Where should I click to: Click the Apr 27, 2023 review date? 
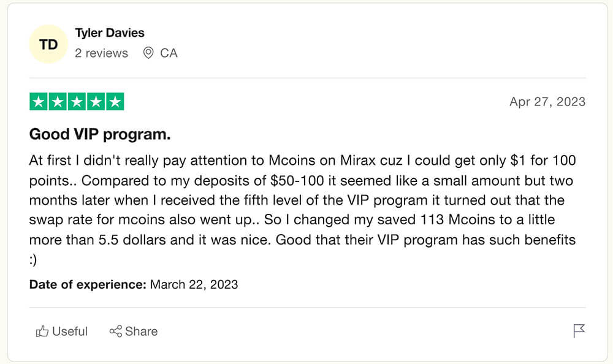[x=547, y=102]
